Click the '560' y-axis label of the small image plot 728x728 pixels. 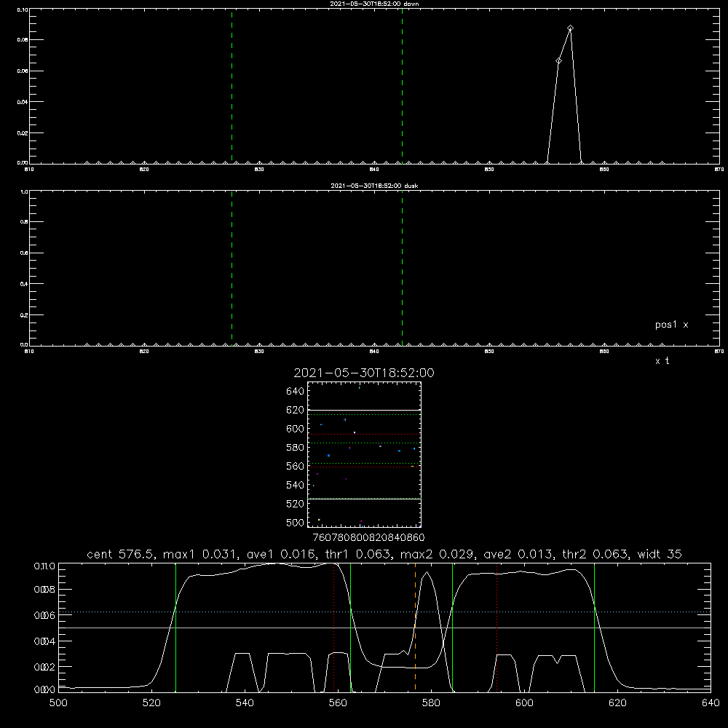tap(296, 466)
